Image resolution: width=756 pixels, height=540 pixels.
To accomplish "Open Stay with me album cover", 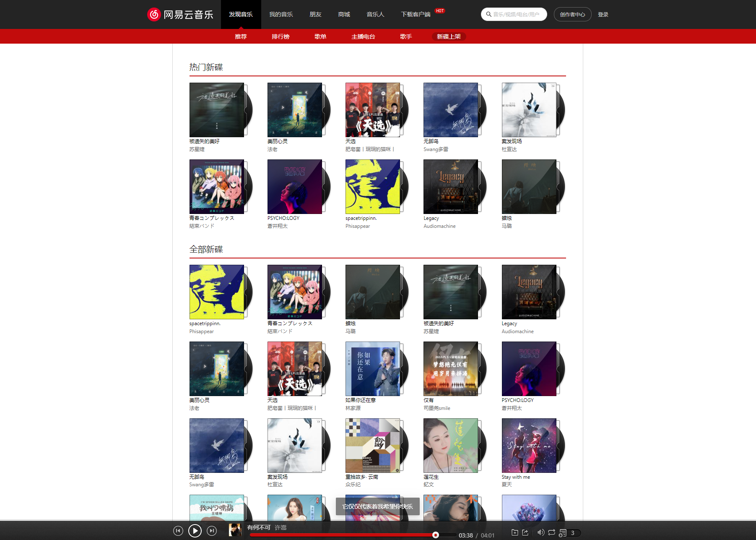I will pyautogui.click(x=529, y=446).
